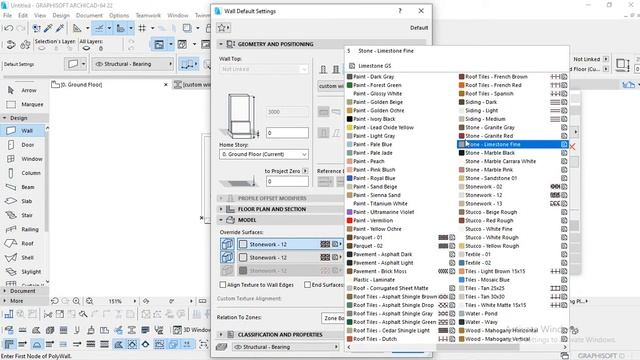
Task: Close the Wall Default Settings dialog
Action: (421, 11)
